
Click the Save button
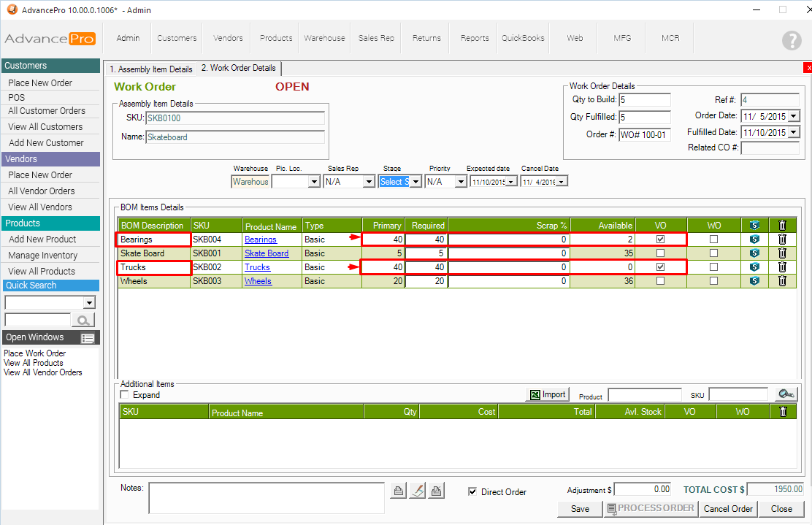580,509
